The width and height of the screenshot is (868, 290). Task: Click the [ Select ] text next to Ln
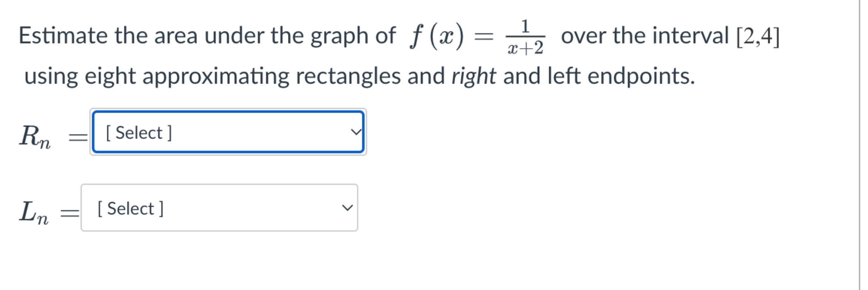[x=130, y=209]
